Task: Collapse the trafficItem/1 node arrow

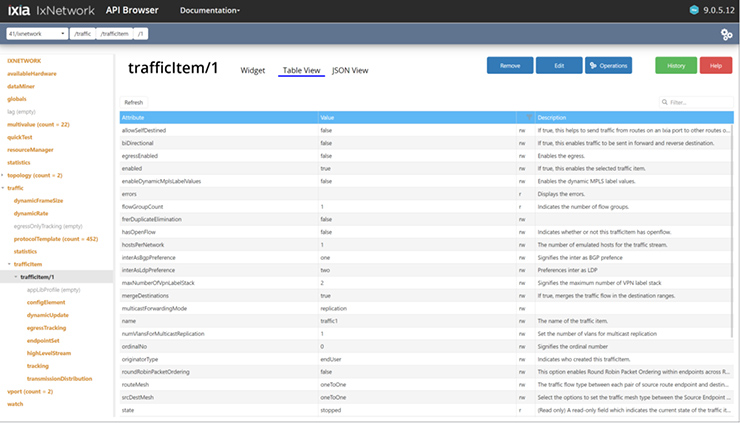Action: click(16, 277)
